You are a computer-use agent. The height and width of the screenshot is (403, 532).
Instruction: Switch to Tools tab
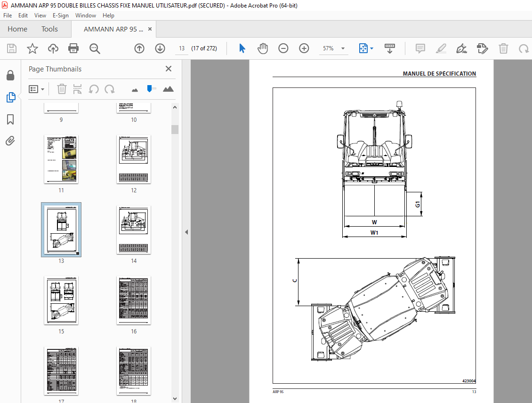click(49, 29)
